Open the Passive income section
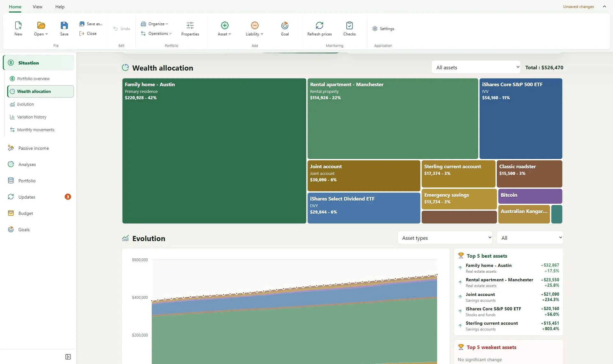 tap(39, 148)
